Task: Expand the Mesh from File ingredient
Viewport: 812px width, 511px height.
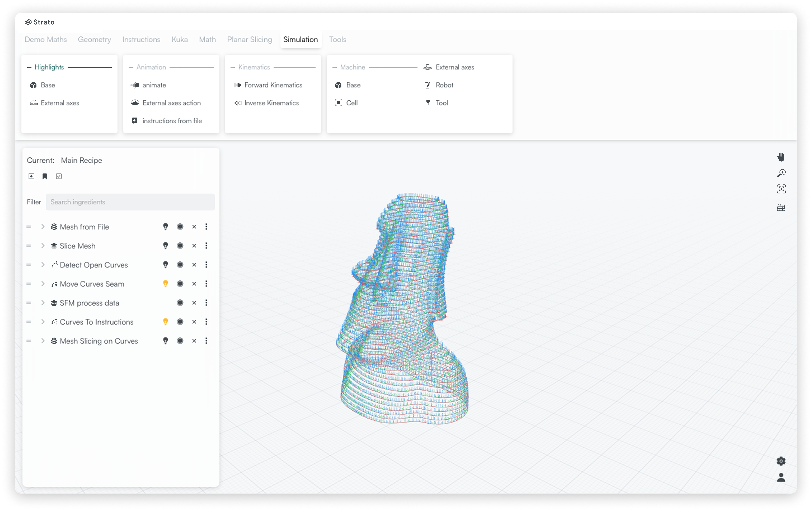Action: pos(43,227)
